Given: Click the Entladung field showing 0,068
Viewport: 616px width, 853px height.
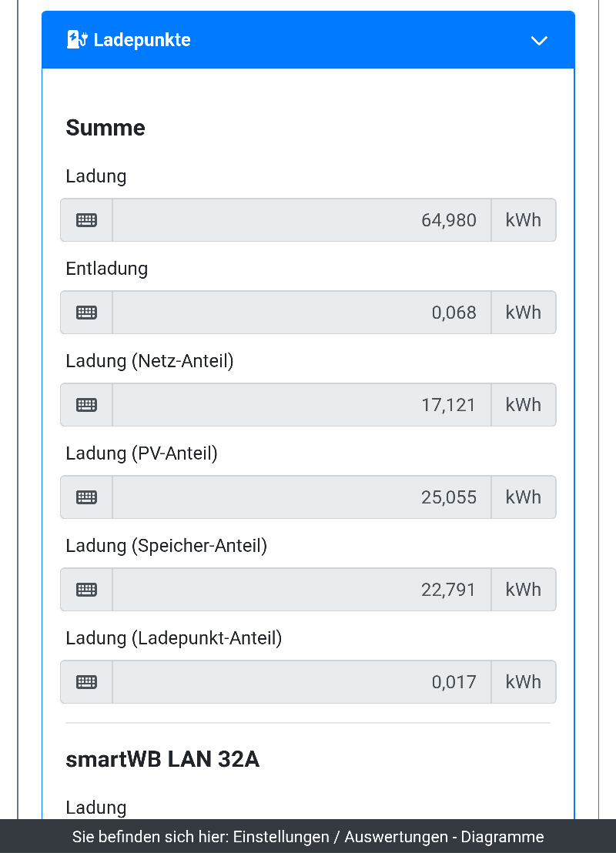Looking at the screenshot, I should 302,313.
